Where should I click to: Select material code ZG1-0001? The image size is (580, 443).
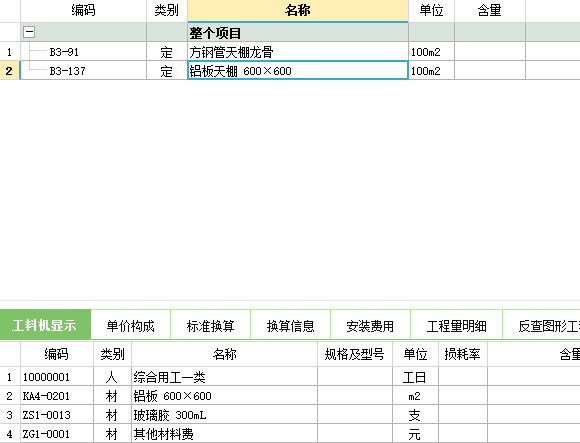pos(57,433)
